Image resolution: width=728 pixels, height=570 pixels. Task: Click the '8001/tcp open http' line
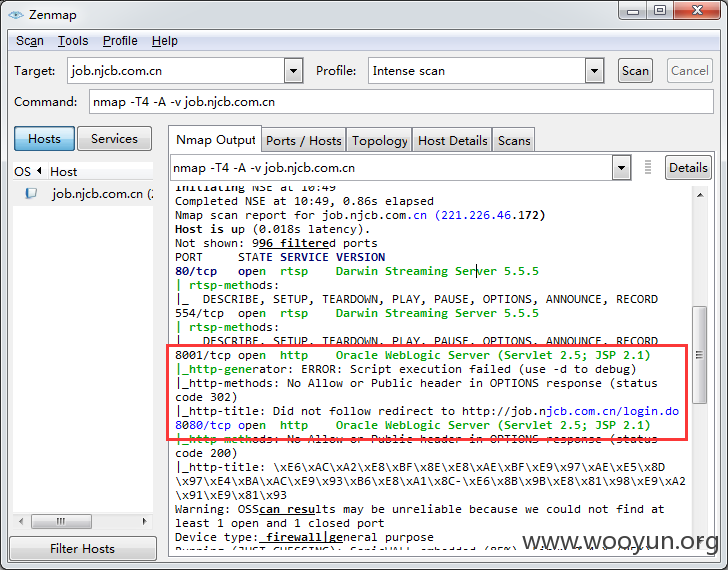coord(413,355)
